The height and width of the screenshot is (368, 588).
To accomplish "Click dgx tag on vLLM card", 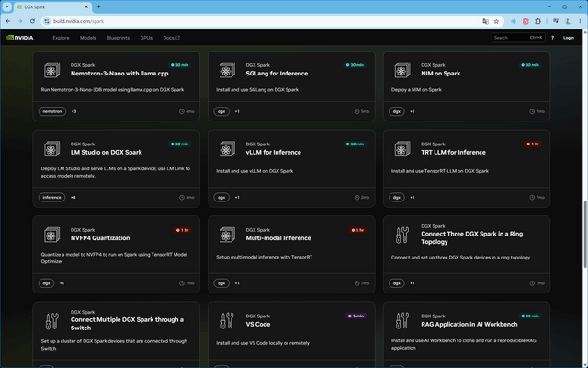I will click(221, 197).
